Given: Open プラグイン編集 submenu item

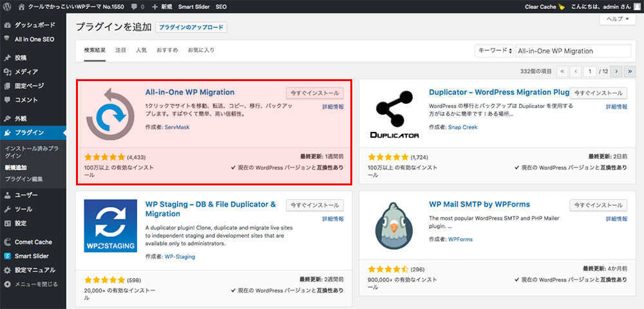Looking at the screenshot, I should [24, 180].
